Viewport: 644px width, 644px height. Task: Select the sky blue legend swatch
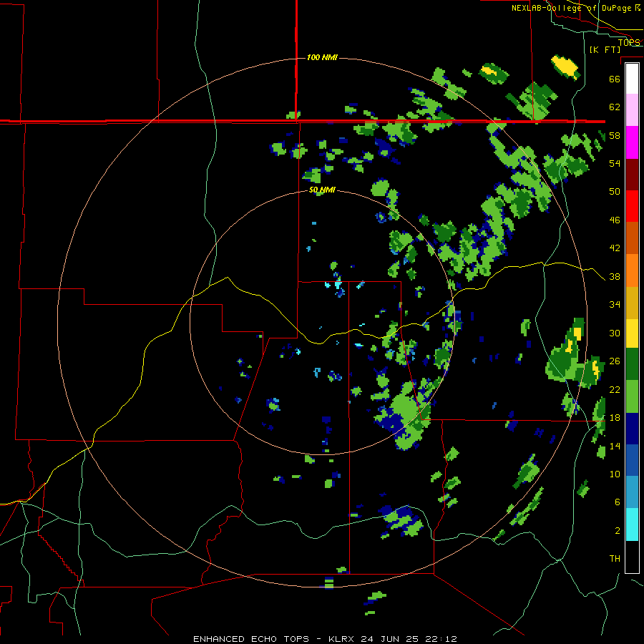(x=632, y=492)
